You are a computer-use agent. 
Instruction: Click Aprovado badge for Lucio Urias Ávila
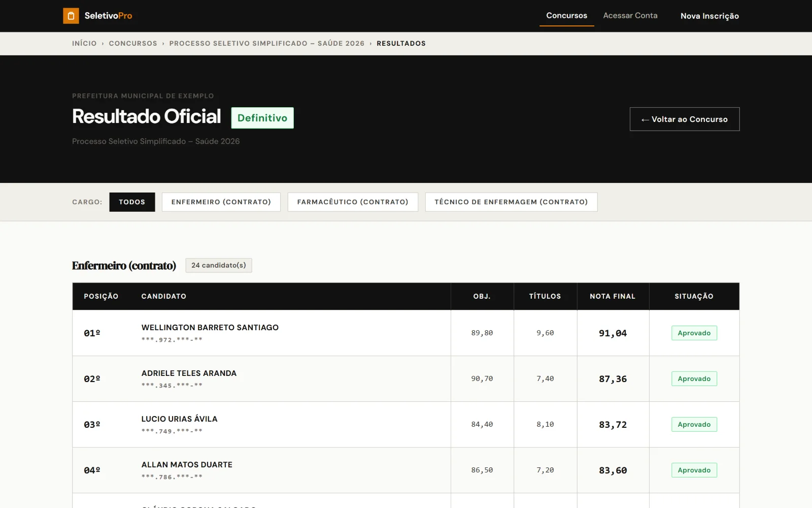pyautogui.click(x=694, y=425)
